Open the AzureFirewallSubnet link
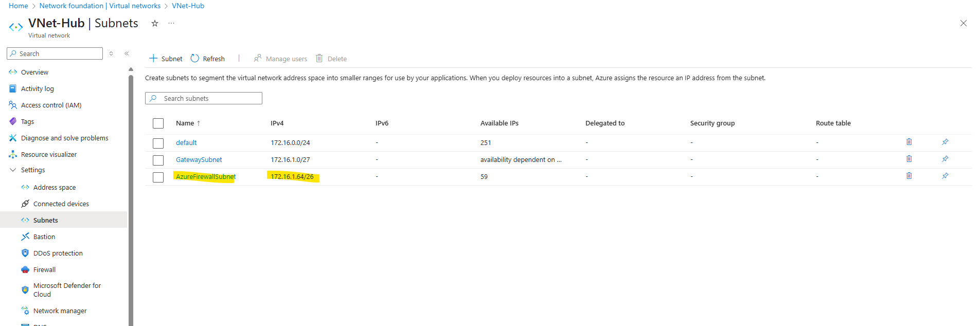 point(206,177)
